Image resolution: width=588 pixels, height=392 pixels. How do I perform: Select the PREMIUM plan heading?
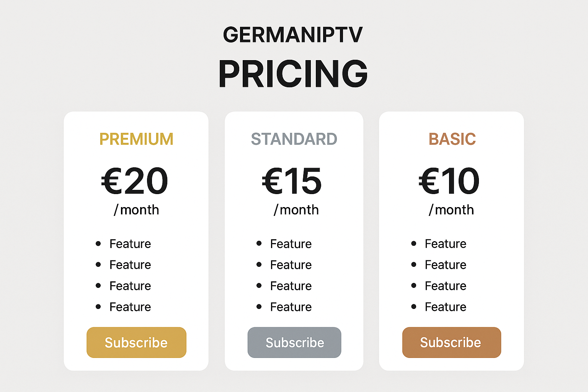tap(136, 139)
